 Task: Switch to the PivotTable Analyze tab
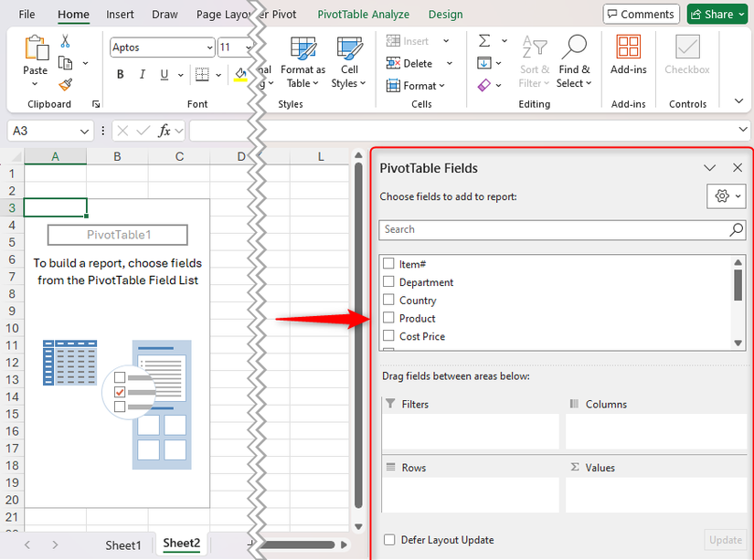(363, 14)
